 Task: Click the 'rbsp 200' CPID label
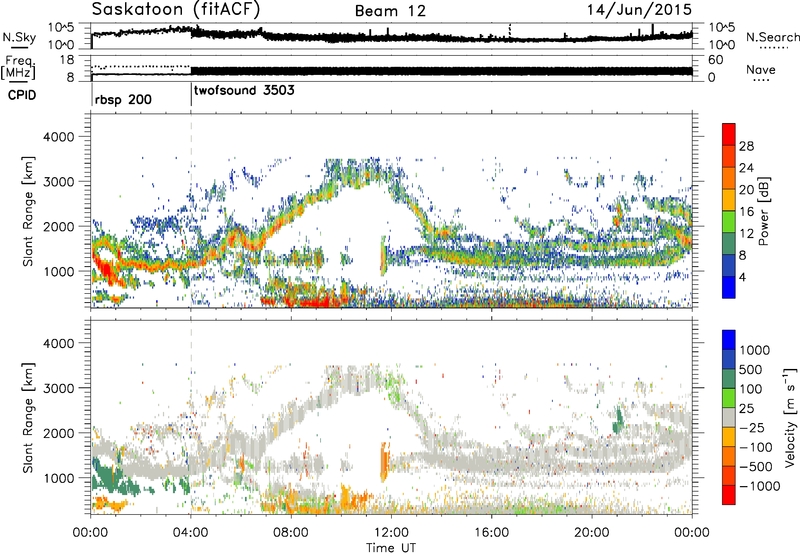123,99
